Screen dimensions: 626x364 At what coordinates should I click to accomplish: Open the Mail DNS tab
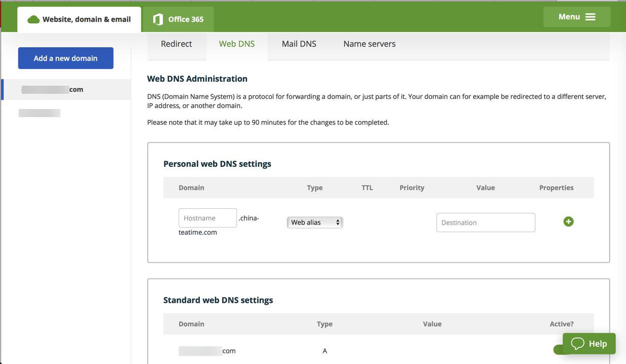click(299, 44)
